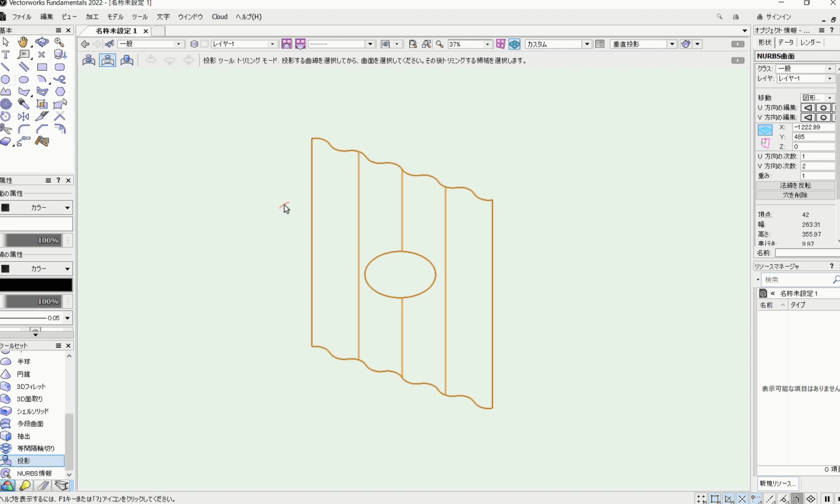
Task: Switch to the レンダー tab in Object Info
Action: pos(810,42)
